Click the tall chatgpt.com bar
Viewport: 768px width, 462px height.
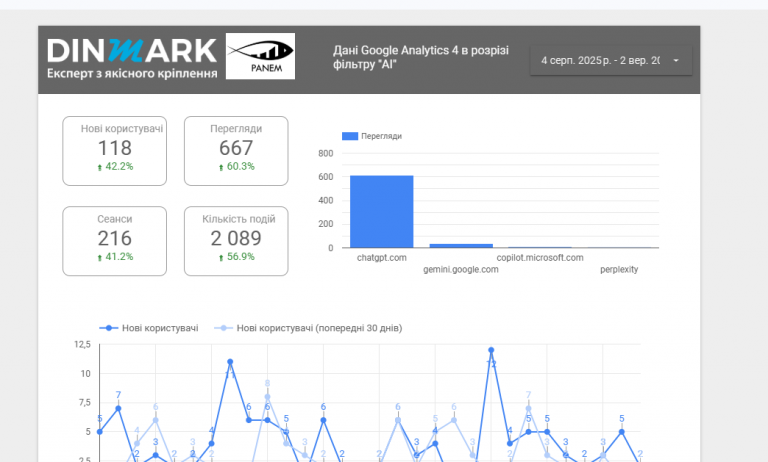click(x=382, y=212)
